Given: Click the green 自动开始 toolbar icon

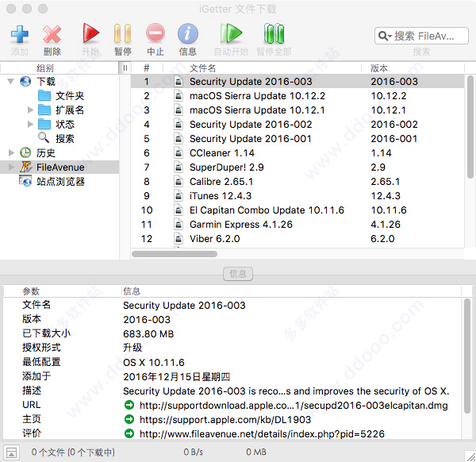Looking at the screenshot, I should tap(231, 33).
